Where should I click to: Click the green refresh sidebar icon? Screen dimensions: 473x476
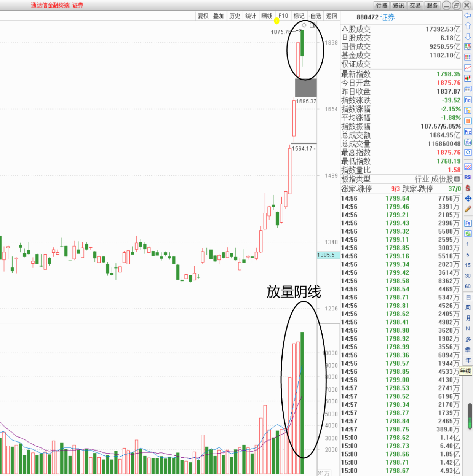pos(468,233)
